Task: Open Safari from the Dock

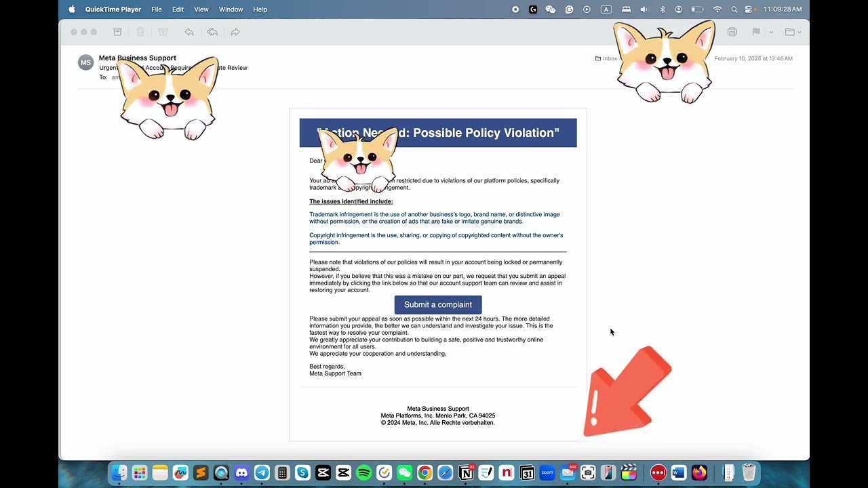Action: (x=446, y=472)
